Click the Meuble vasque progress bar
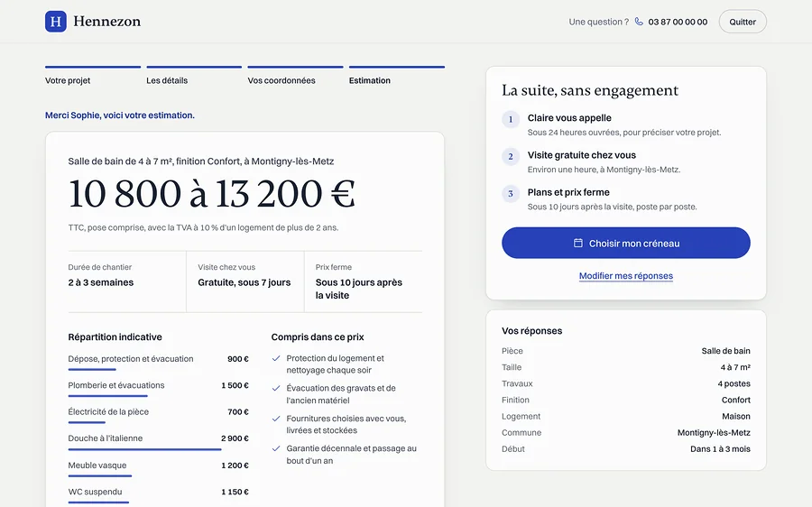The image size is (812, 507). (100, 476)
